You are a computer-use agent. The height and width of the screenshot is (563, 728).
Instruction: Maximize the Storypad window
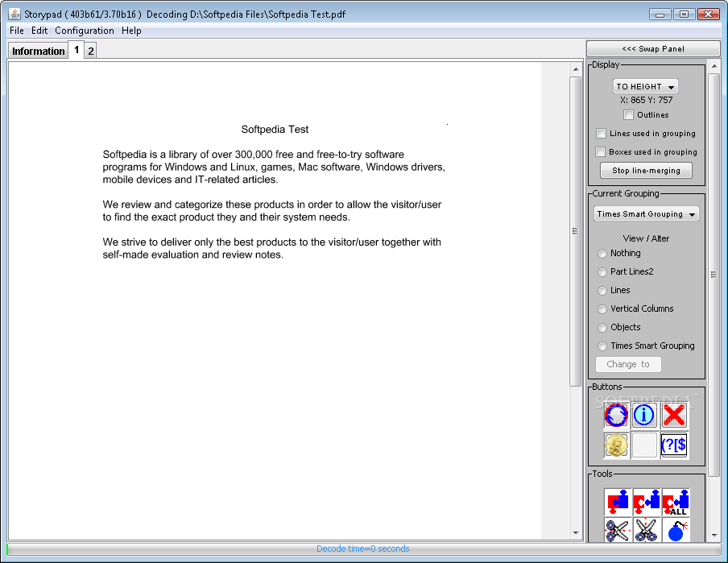tap(684, 14)
